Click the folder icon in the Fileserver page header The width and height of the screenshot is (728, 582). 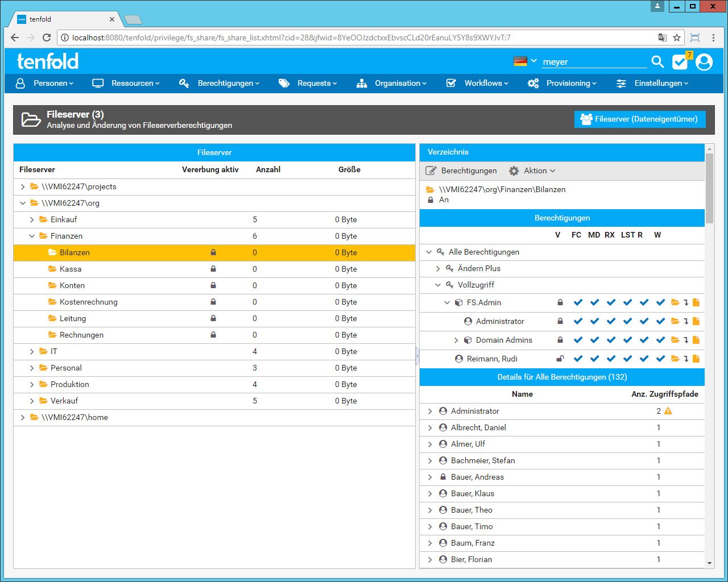click(x=31, y=119)
